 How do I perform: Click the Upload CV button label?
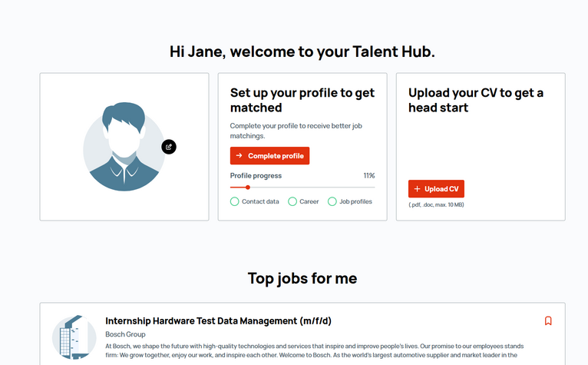441,189
